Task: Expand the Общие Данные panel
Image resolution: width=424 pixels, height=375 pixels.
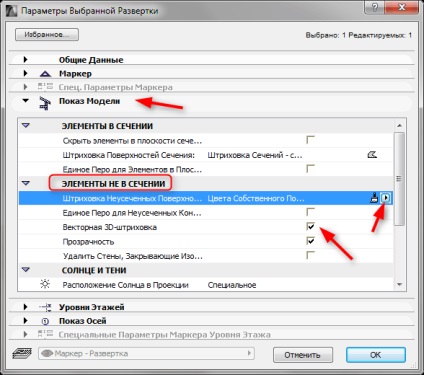Action: 25,60
